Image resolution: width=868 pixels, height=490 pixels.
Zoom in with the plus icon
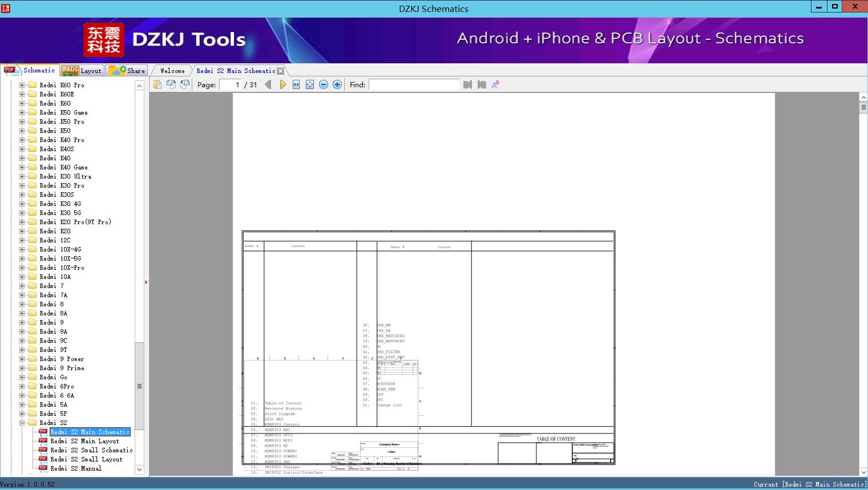point(337,84)
